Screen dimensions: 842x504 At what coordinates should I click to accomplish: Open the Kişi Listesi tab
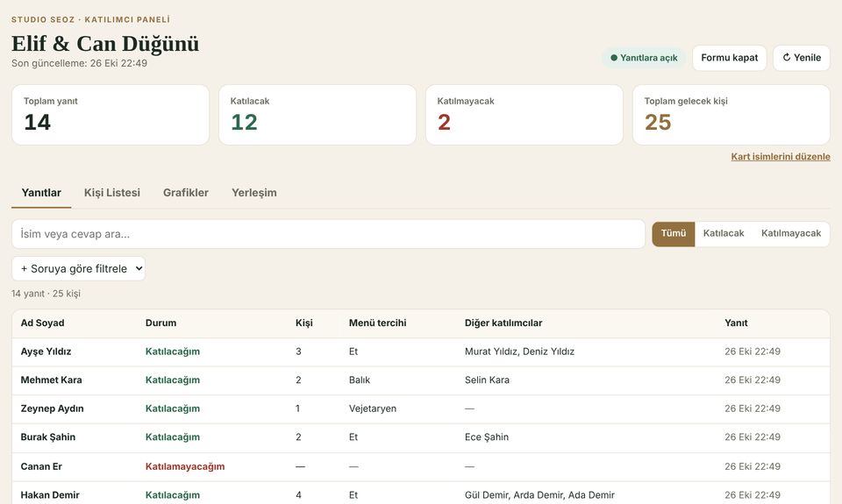111,192
